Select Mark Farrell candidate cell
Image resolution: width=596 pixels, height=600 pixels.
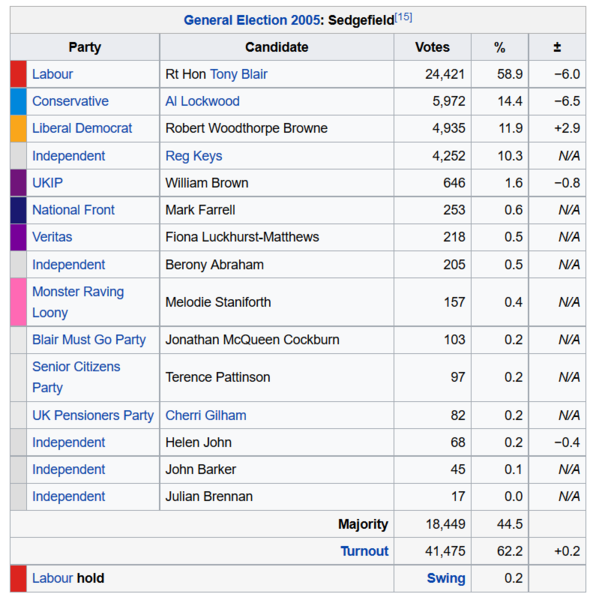277,210
